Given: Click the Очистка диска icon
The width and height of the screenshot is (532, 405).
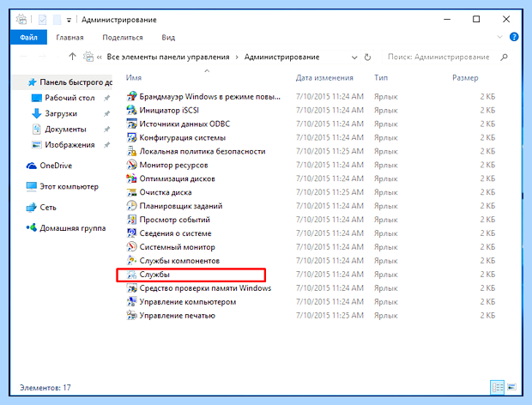Looking at the screenshot, I should coord(131,192).
